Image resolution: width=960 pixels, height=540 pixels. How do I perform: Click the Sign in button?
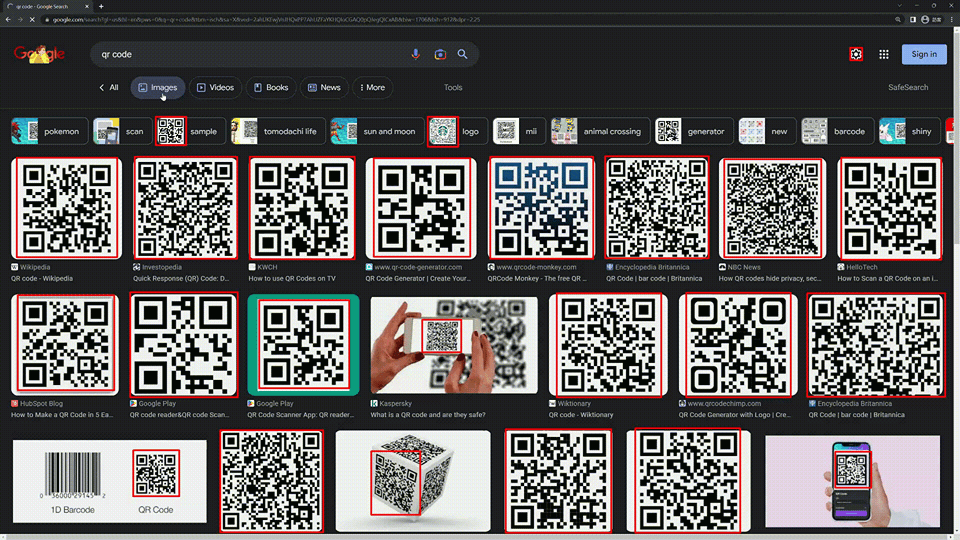(x=924, y=54)
